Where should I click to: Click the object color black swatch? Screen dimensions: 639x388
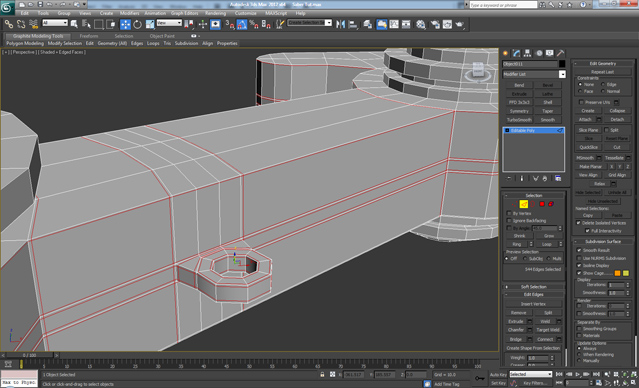(x=562, y=64)
